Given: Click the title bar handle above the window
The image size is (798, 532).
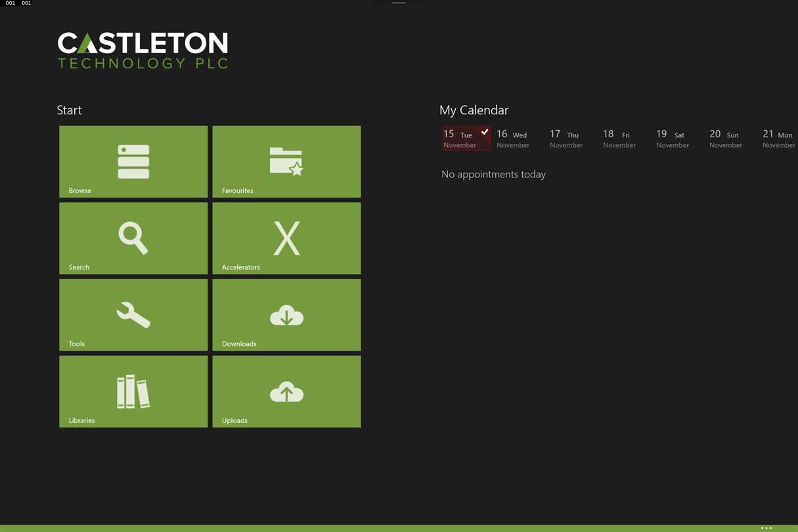Looking at the screenshot, I should (x=399, y=3).
